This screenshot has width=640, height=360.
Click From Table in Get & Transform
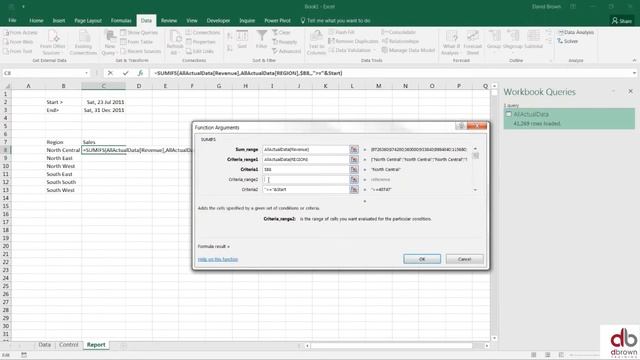click(x=136, y=42)
